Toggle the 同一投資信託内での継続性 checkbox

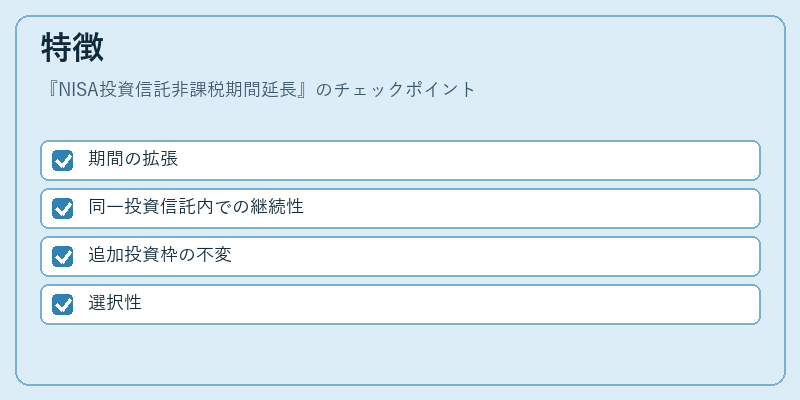point(63,209)
